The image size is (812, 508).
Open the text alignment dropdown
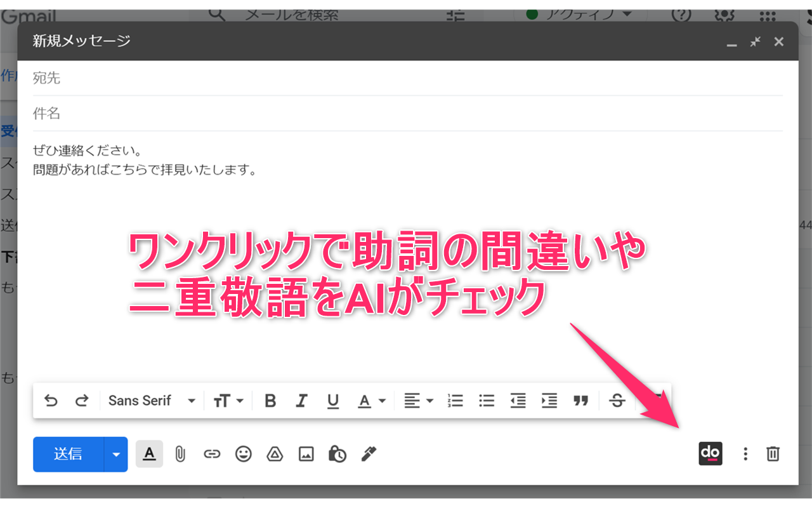tap(419, 401)
